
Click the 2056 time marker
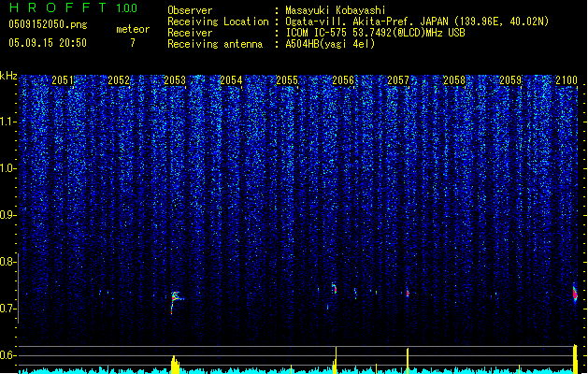click(x=343, y=80)
